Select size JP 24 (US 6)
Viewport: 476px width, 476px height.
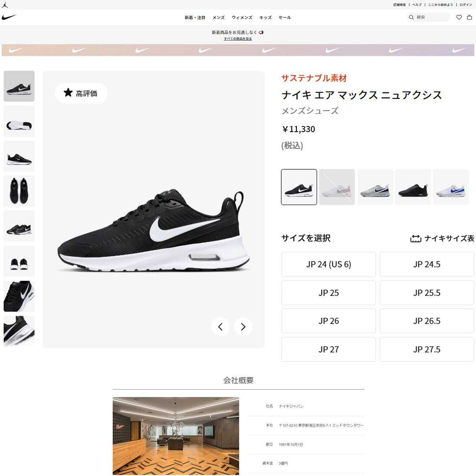pyautogui.click(x=328, y=264)
